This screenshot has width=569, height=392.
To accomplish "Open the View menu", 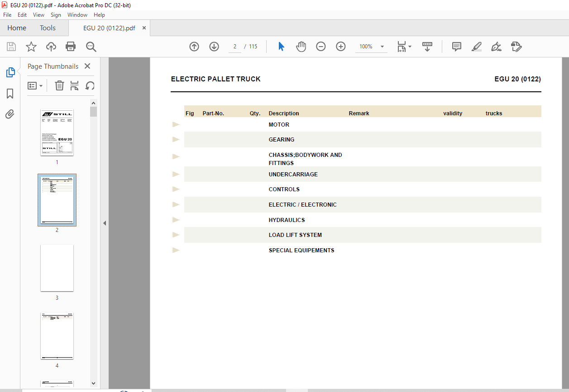I will (x=38, y=15).
